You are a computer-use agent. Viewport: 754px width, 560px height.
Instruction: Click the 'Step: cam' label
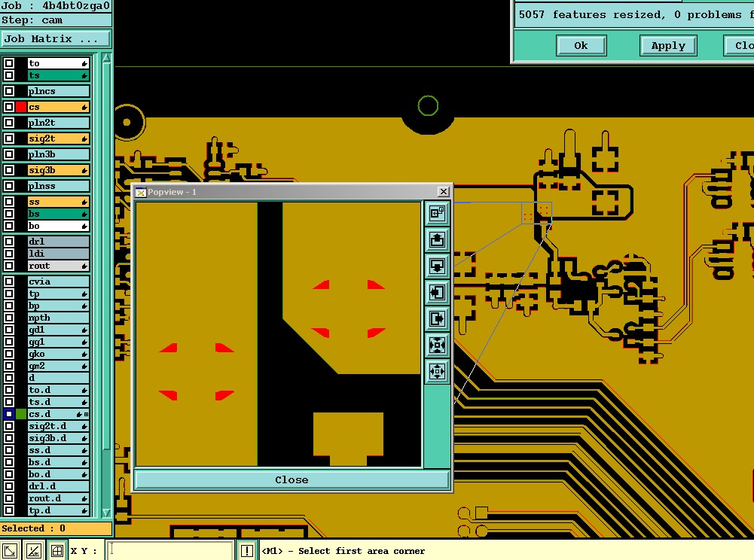[x=56, y=20]
